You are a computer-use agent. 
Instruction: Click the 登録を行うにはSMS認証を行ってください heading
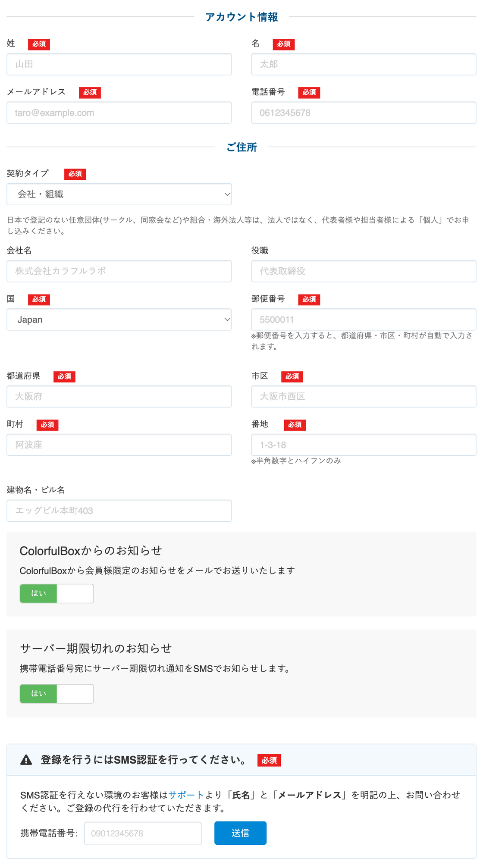[x=144, y=760]
